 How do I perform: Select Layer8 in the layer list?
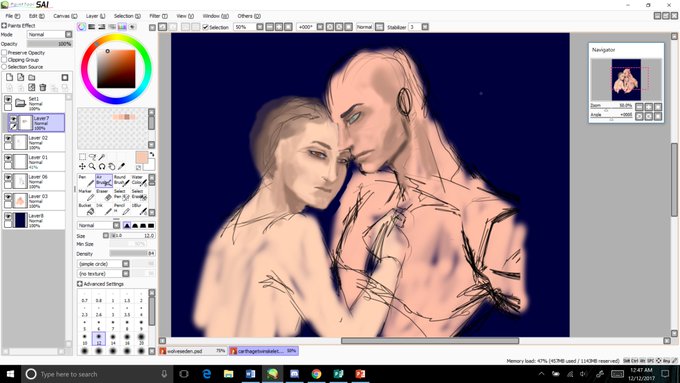pos(34,220)
